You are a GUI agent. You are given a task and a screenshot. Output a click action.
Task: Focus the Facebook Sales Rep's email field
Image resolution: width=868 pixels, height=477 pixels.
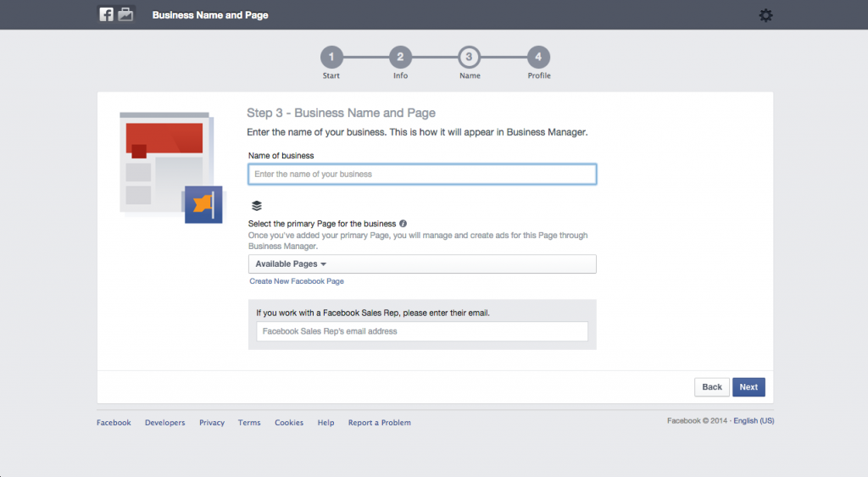[x=422, y=331]
